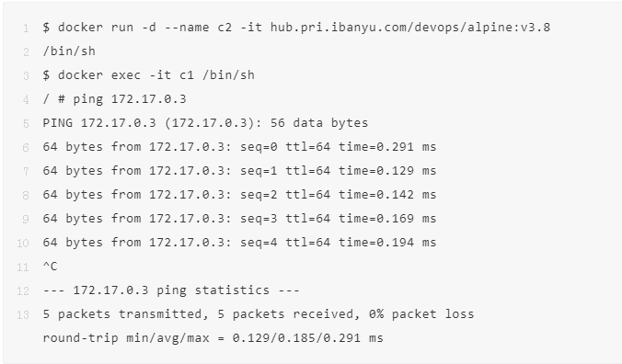Click the hub.pri.ibanyu.com image URL text
Image resolution: width=622 pixels, height=364 pixels.
pyautogui.click(x=410, y=28)
